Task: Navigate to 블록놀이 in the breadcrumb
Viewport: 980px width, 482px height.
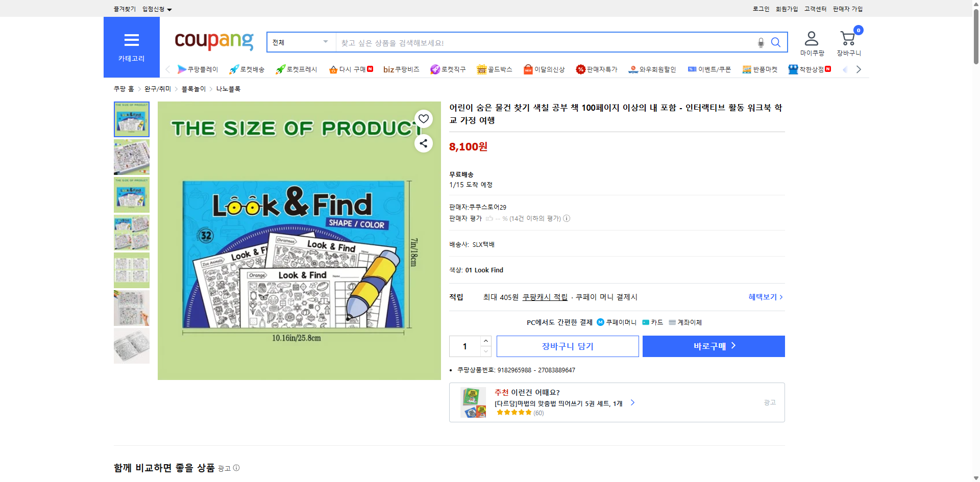Action: (x=193, y=88)
